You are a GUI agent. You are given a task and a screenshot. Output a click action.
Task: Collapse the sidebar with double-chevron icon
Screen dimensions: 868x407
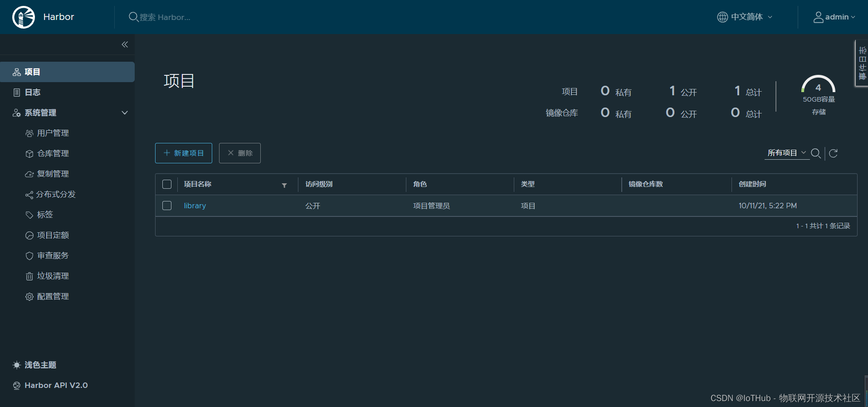[125, 44]
